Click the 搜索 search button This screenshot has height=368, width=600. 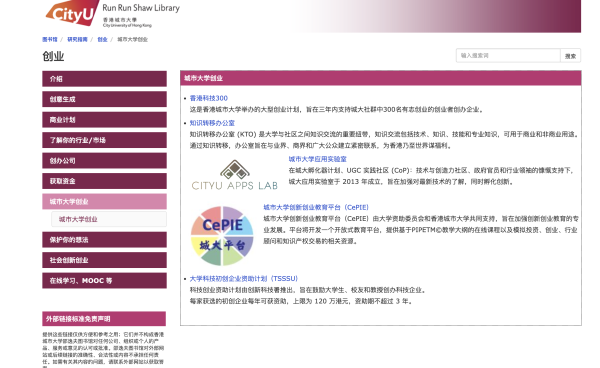(x=570, y=55)
